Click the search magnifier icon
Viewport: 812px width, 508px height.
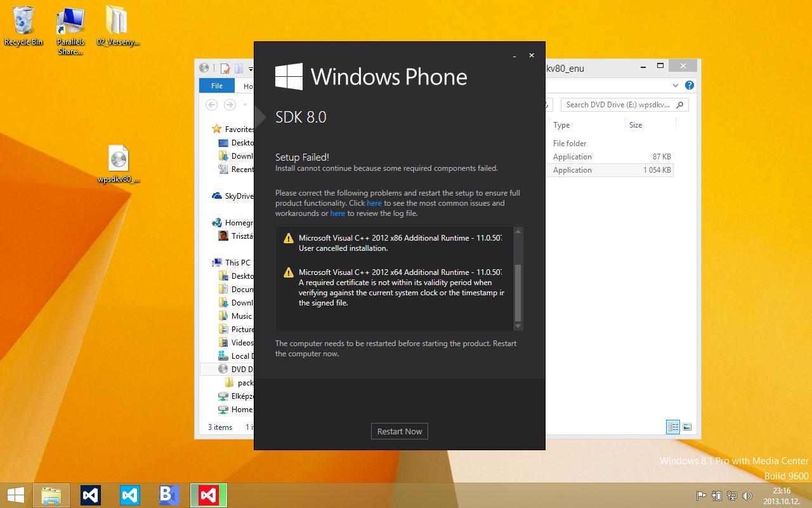click(x=680, y=105)
